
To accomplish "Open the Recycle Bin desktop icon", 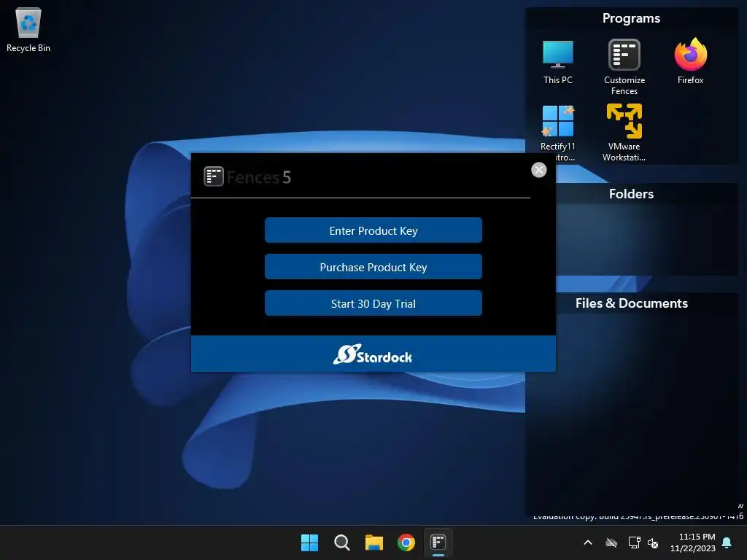I will click(28, 31).
